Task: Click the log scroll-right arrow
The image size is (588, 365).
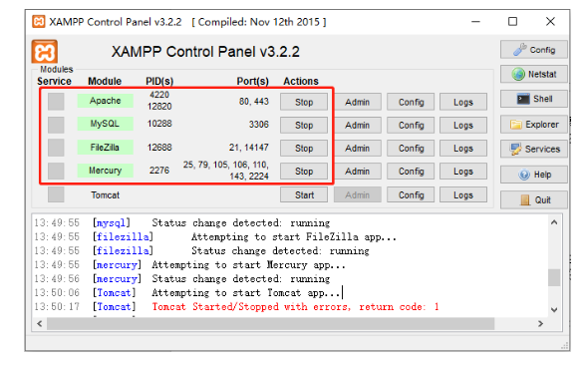Action: pyautogui.click(x=540, y=323)
